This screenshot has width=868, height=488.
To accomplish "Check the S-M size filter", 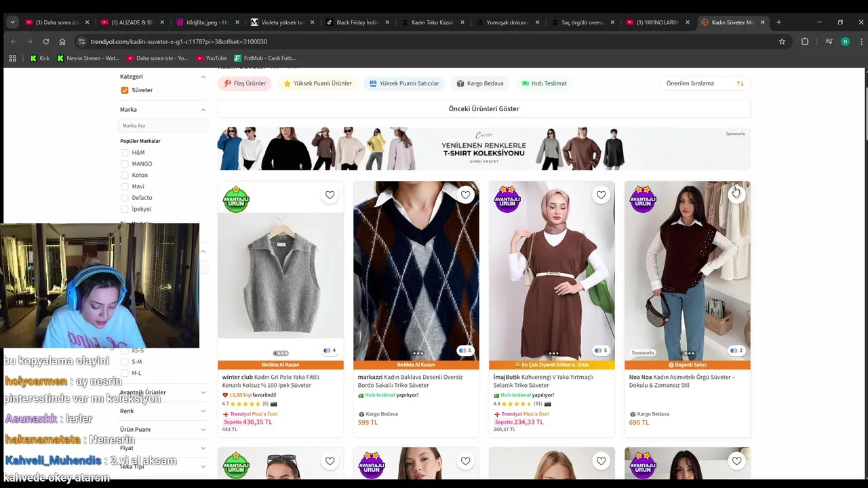I will tap(125, 362).
